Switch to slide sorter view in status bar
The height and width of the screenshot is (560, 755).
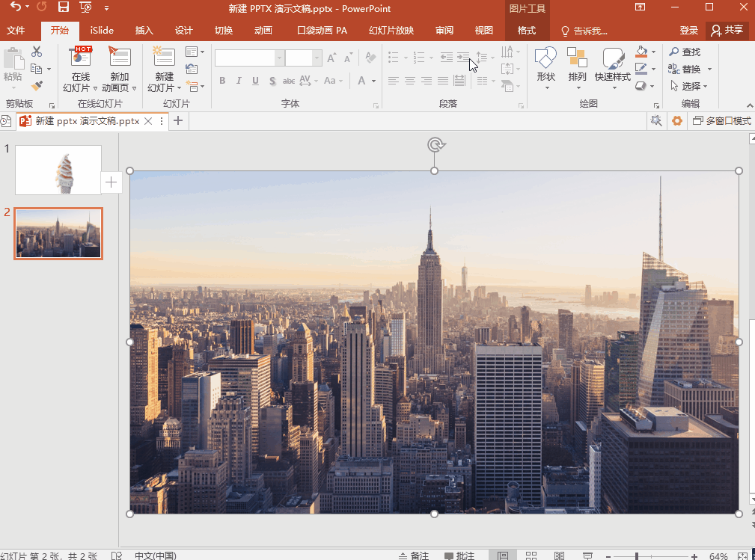[x=531, y=556]
